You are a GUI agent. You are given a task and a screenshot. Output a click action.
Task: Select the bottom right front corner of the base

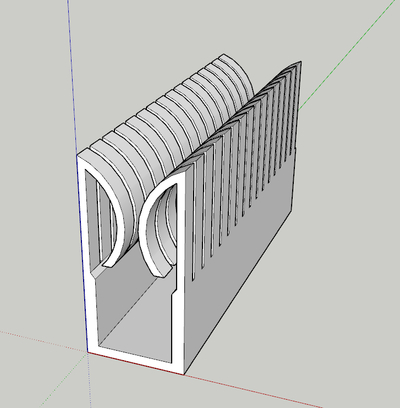pyautogui.click(x=183, y=373)
